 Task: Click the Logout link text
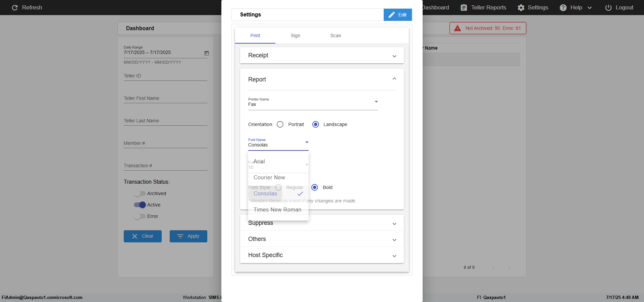pyautogui.click(x=625, y=7)
